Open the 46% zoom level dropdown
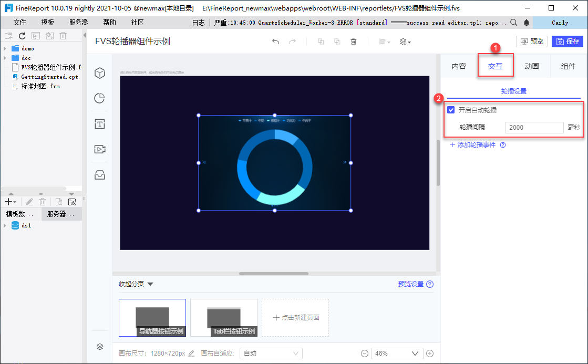This screenshot has width=588, height=364. coord(397,353)
